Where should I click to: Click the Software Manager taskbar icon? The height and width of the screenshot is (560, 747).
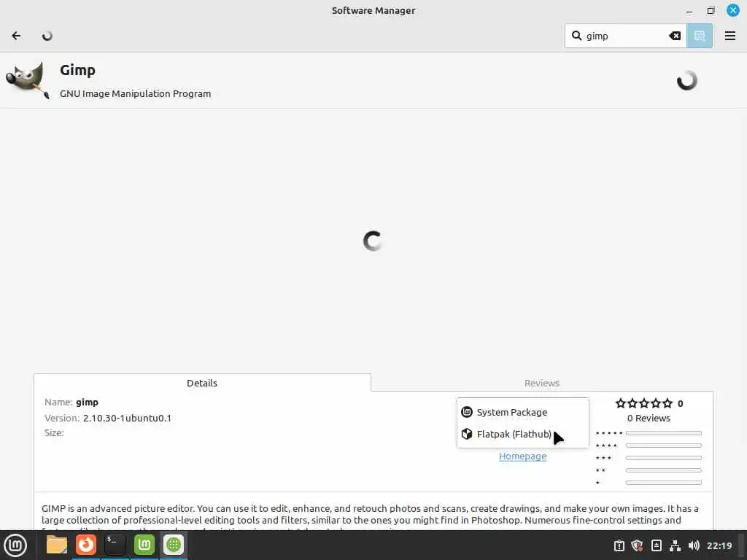[x=174, y=545]
